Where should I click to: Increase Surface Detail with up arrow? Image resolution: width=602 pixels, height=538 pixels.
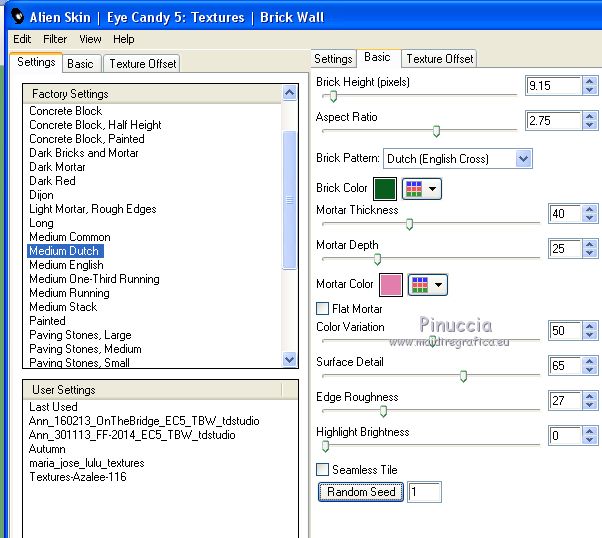590,361
